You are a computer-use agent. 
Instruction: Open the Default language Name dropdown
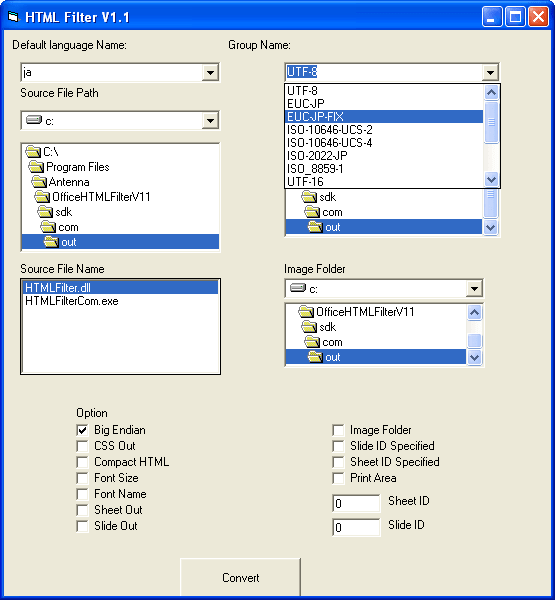[x=210, y=72]
